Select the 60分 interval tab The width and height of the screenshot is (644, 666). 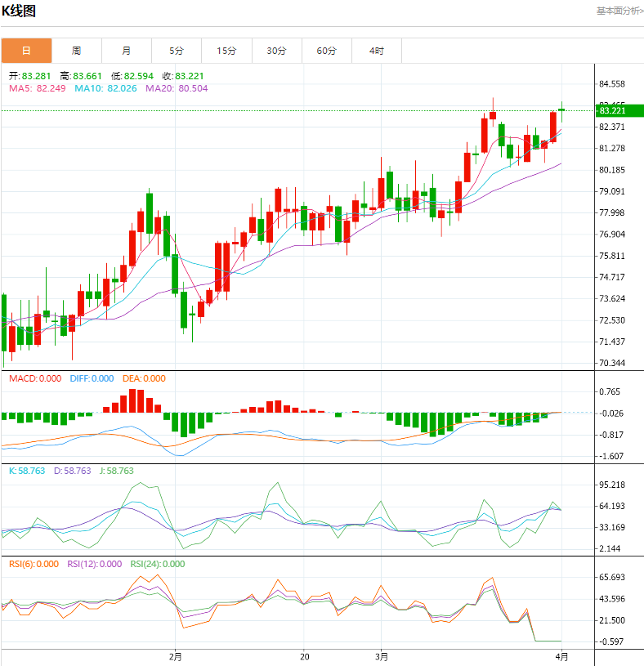point(326,51)
